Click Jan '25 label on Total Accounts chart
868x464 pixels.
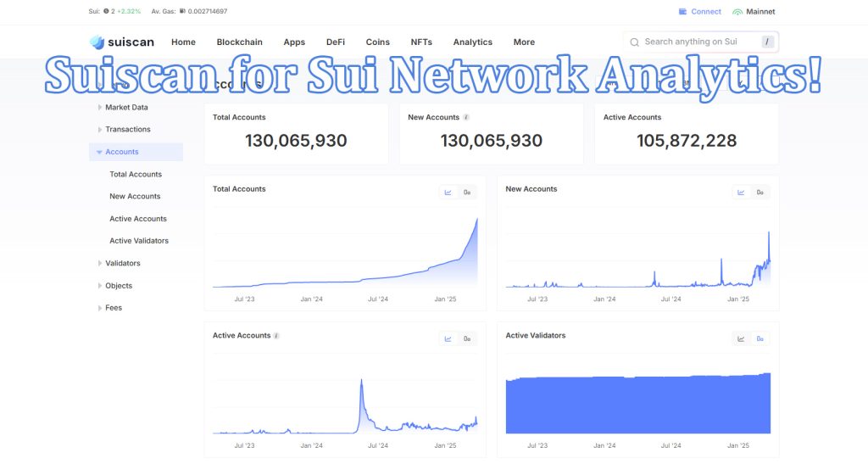(x=445, y=299)
